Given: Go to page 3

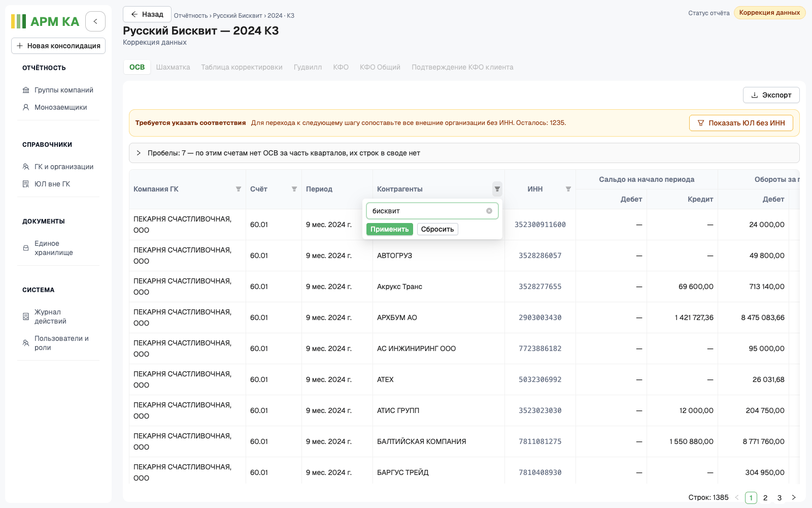Looking at the screenshot, I should [780, 498].
